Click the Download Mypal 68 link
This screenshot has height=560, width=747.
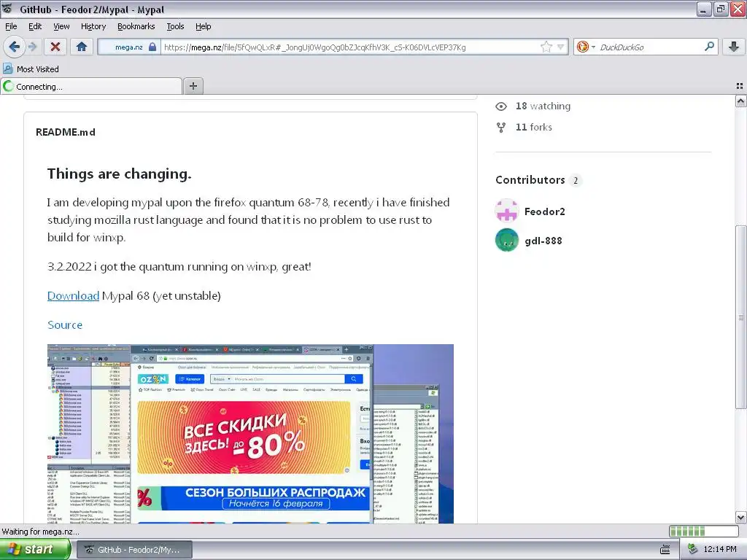click(74, 296)
